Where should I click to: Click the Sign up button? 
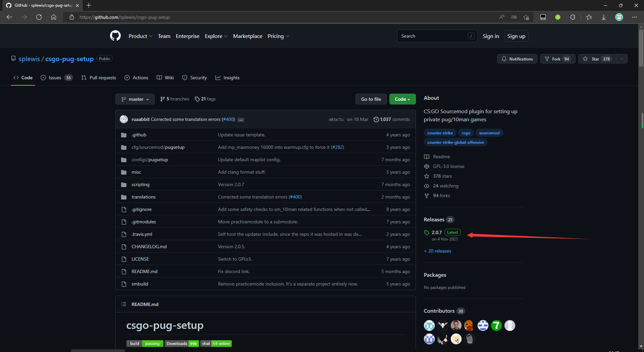(x=516, y=36)
